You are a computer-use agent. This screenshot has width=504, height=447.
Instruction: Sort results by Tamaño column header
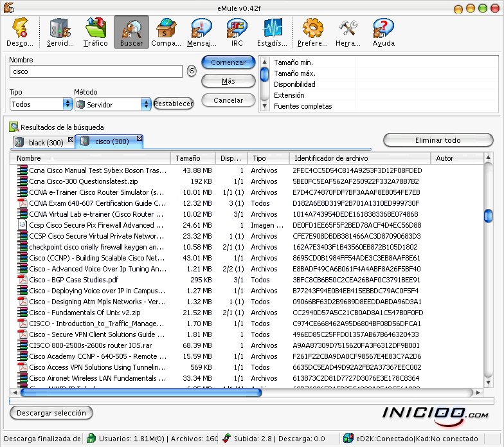(193, 158)
